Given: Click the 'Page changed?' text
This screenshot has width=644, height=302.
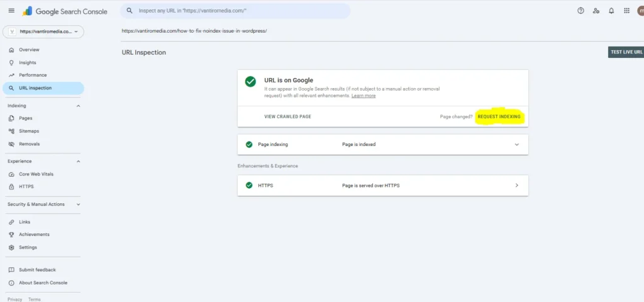Looking at the screenshot, I should point(457,116).
